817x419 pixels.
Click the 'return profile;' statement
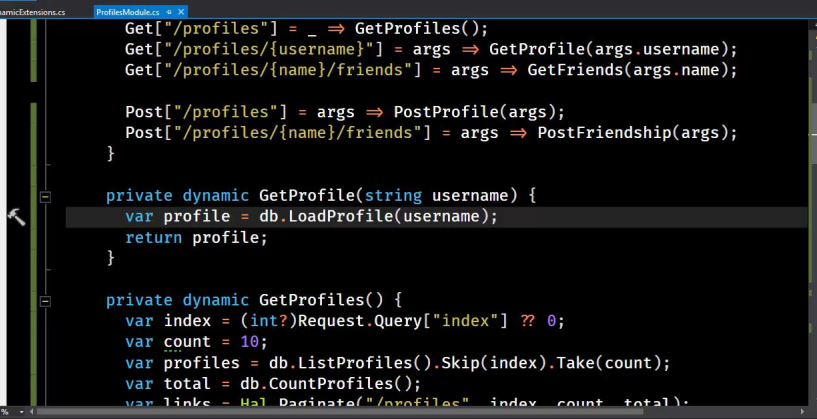point(196,238)
